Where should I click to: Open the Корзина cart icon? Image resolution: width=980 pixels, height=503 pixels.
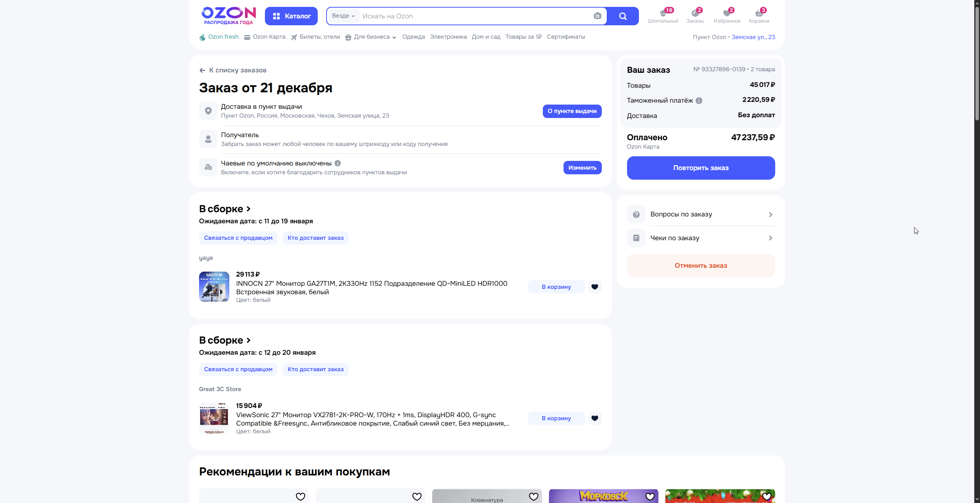coord(759,16)
